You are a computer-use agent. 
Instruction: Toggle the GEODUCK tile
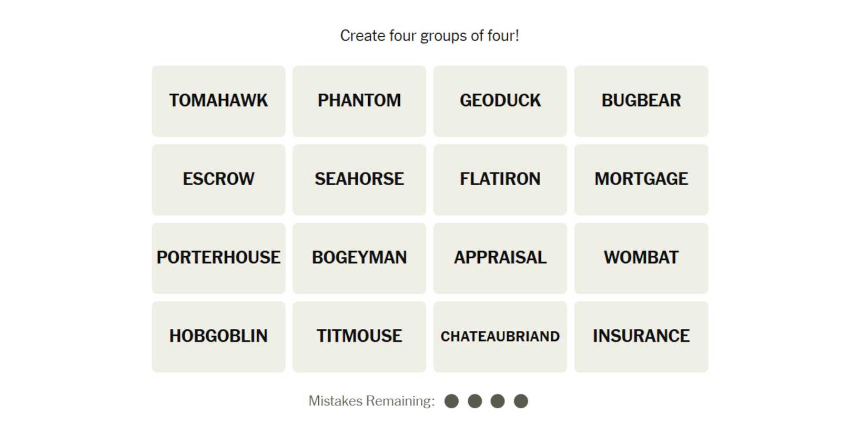[500, 101]
